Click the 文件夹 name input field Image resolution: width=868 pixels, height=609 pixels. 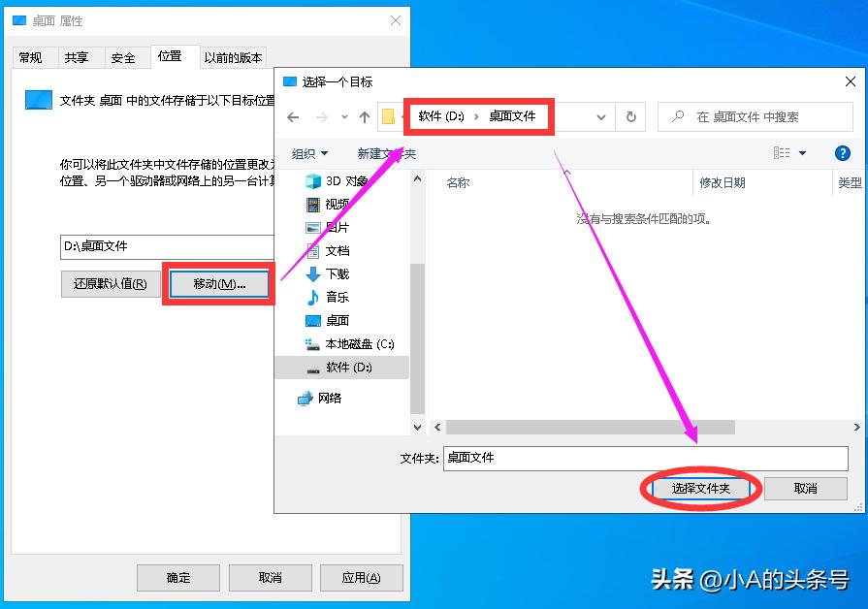click(x=640, y=458)
